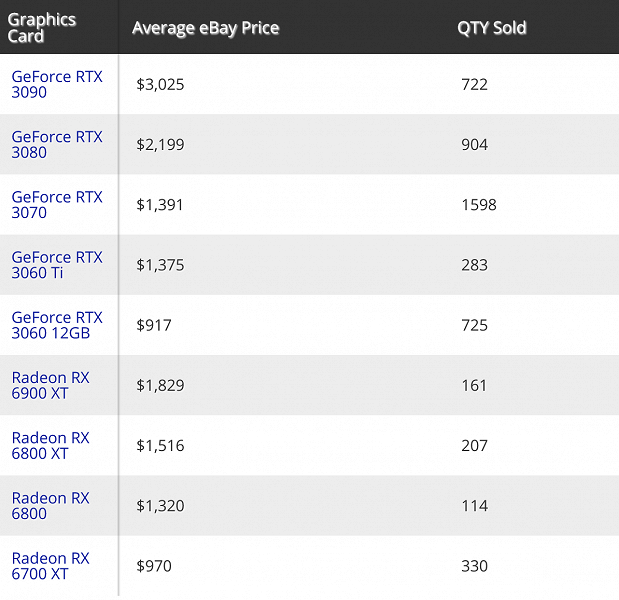This screenshot has height=600, width=619.
Task: Select the 114 quantity sold cell
Action: [x=474, y=506]
